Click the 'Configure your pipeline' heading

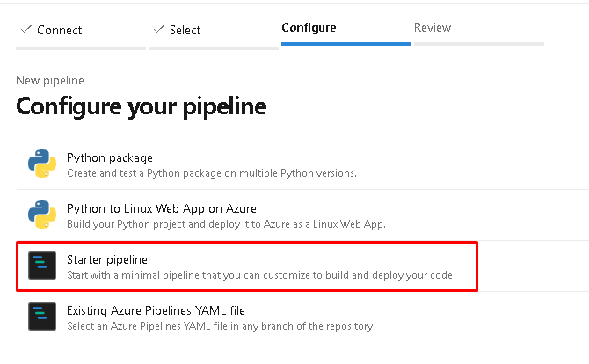(x=142, y=107)
